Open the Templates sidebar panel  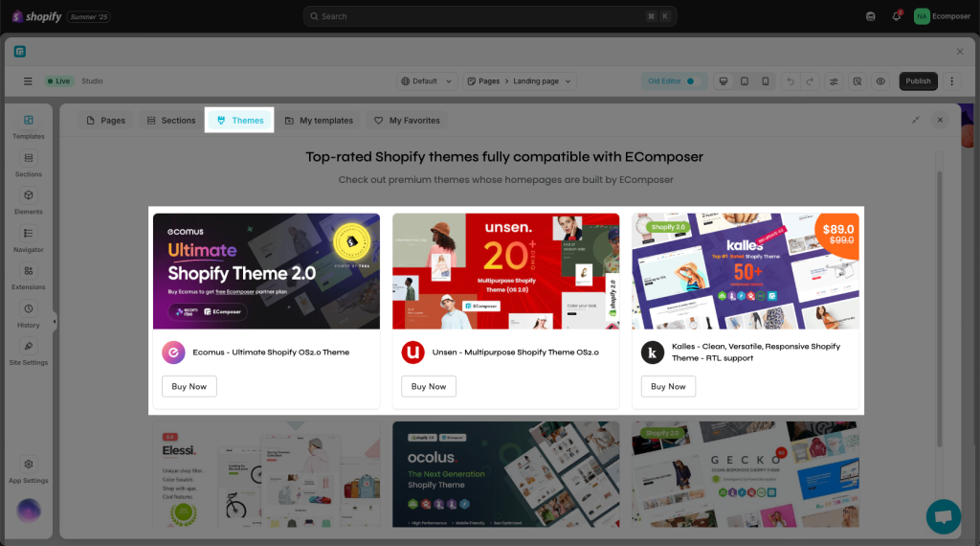coord(28,127)
